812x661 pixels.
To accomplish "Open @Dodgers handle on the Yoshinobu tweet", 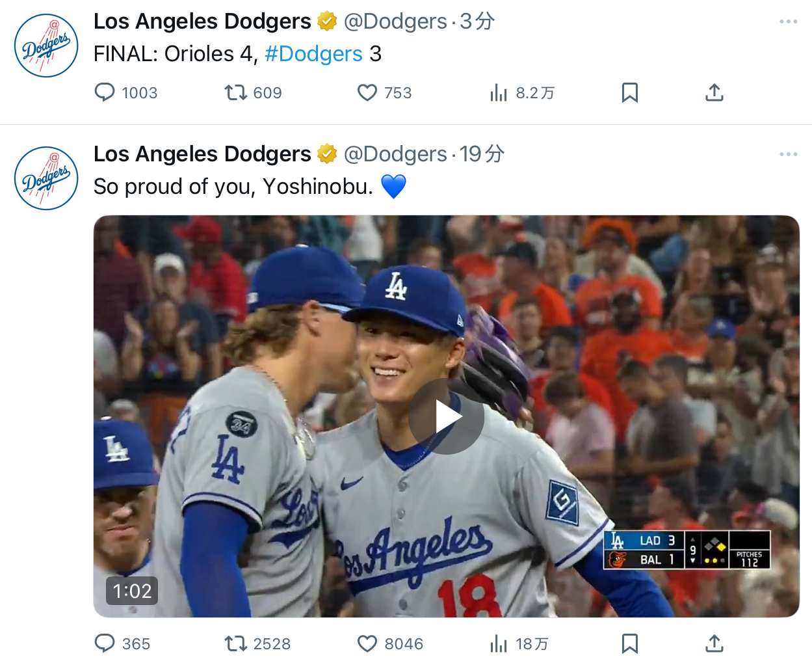I will coord(395,154).
